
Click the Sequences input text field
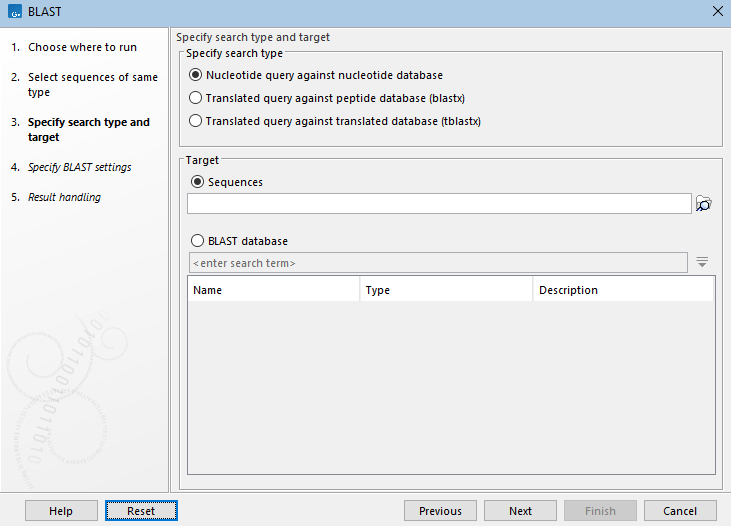point(439,204)
